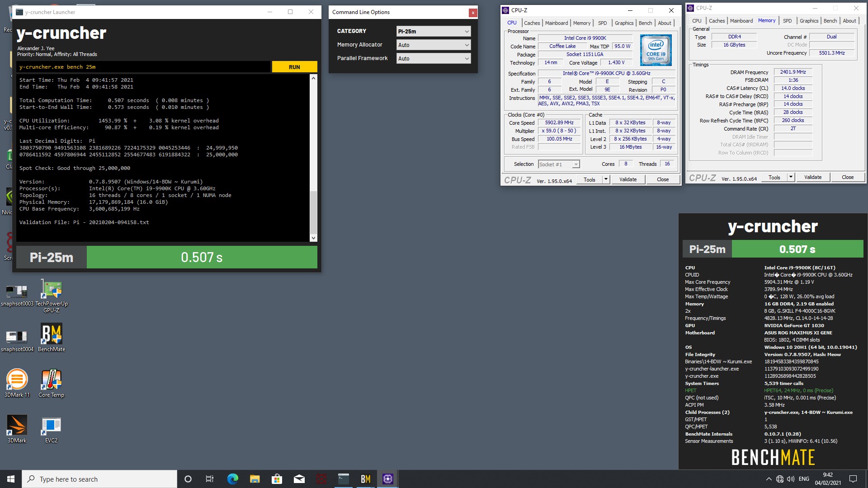Switch to BenchMate taskbar icon
The image size is (868, 488).
366,479
